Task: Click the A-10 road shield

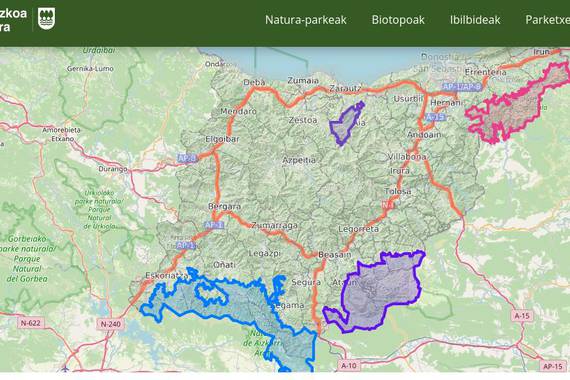Action: [x=349, y=365]
